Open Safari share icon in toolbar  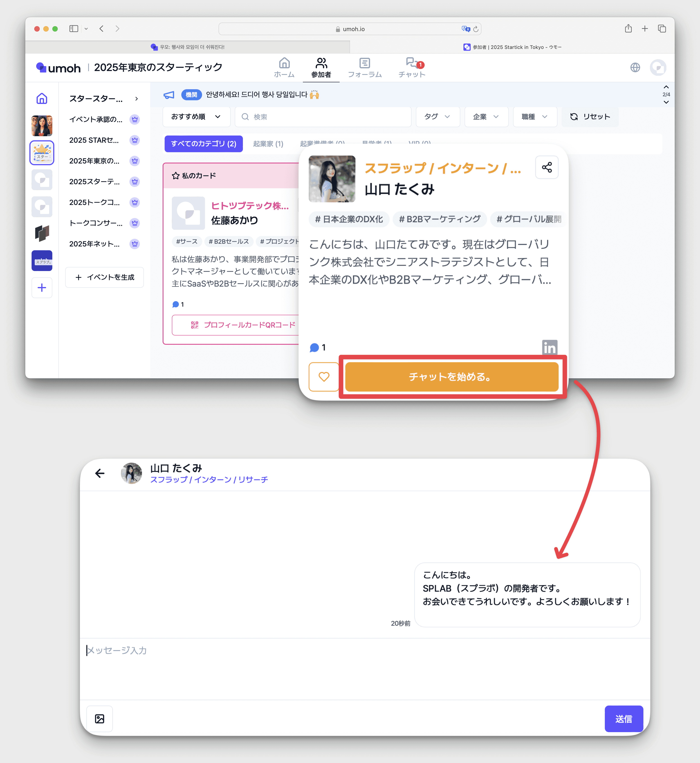[x=628, y=29]
